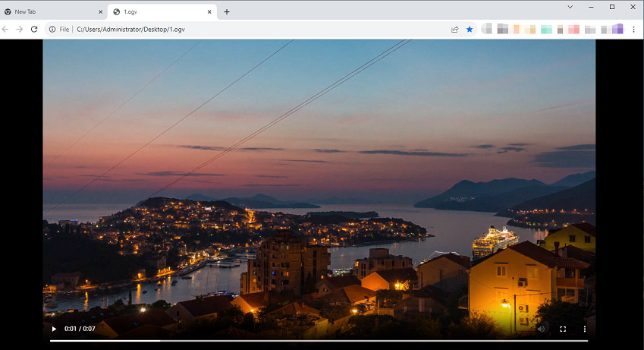The height and width of the screenshot is (350, 644).
Task: Go forward to next page
Action: click(19, 29)
